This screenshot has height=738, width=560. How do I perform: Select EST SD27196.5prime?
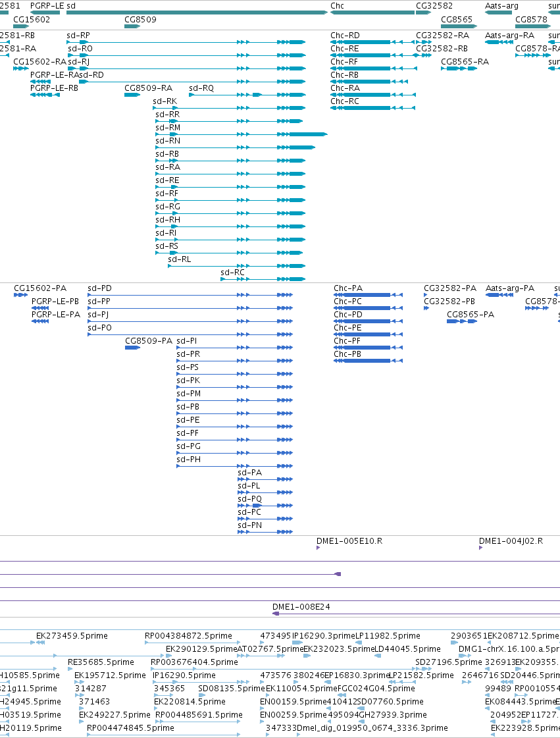tap(424, 669)
